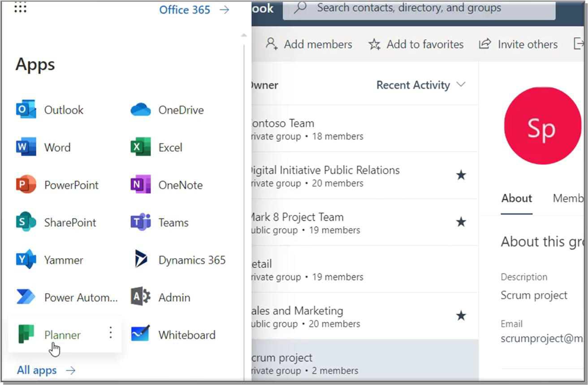Click the scroll-up arrow in apps panel
The image size is (588, 385).
(244, 35)
